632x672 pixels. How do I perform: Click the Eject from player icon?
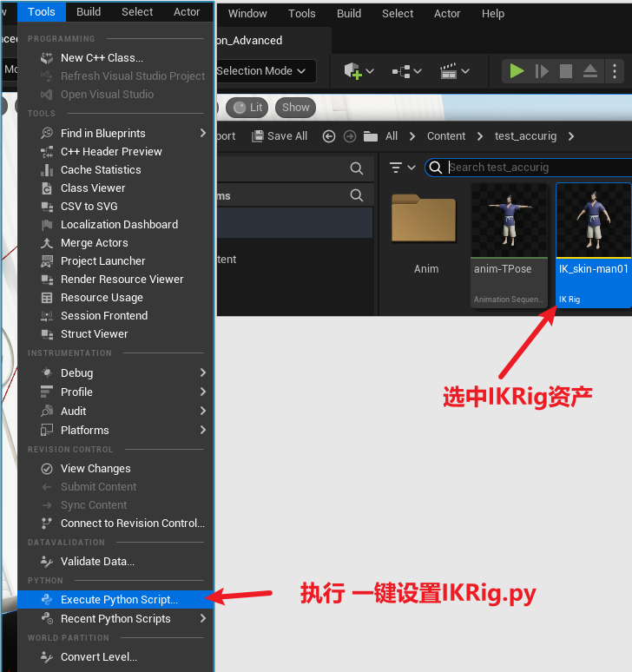click(x=589, y=71)
